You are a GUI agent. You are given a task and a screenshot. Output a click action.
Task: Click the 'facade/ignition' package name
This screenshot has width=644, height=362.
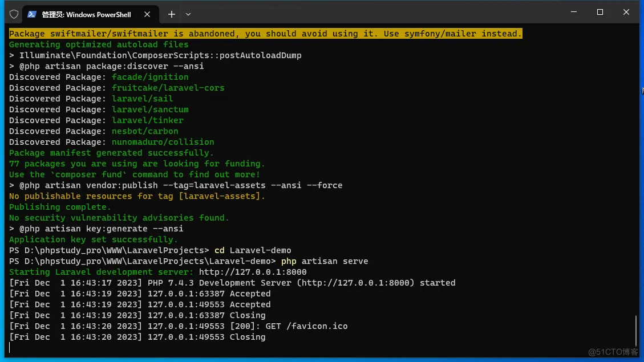(150, 77)
